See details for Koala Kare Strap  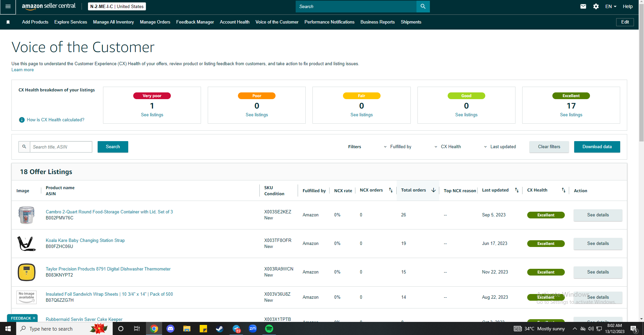click(x=598, y=244)
